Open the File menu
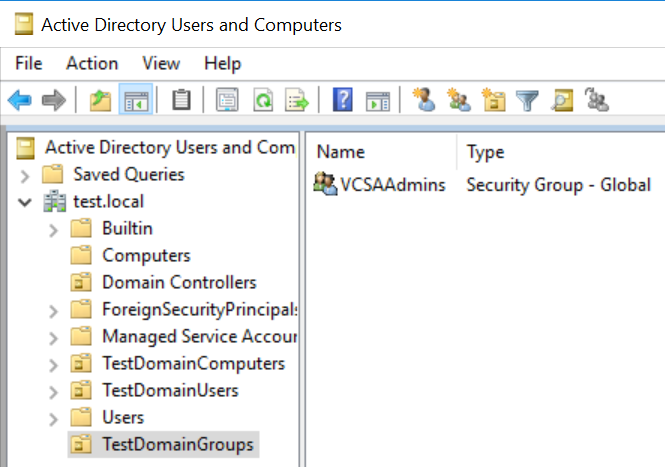Image resolution: width=665 pixels, height=467 pixels. tap(29, 63)
